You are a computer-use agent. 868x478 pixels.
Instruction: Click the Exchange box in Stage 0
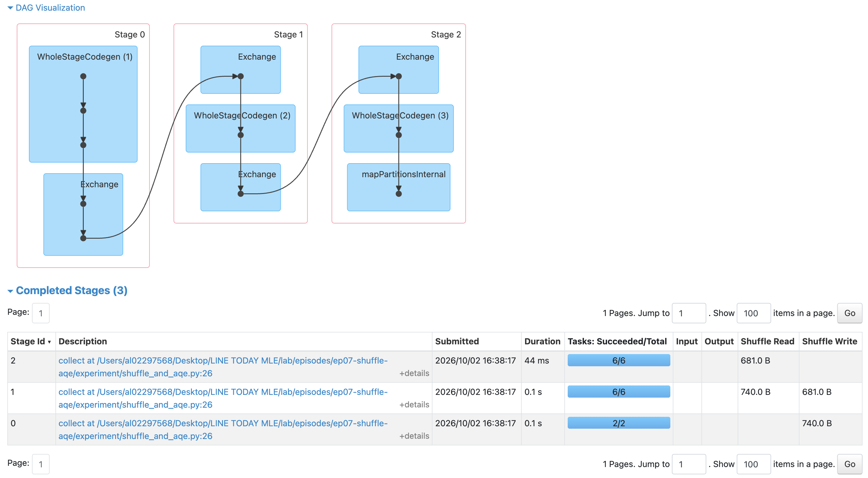pyautogui.click(x=83, y=215)
